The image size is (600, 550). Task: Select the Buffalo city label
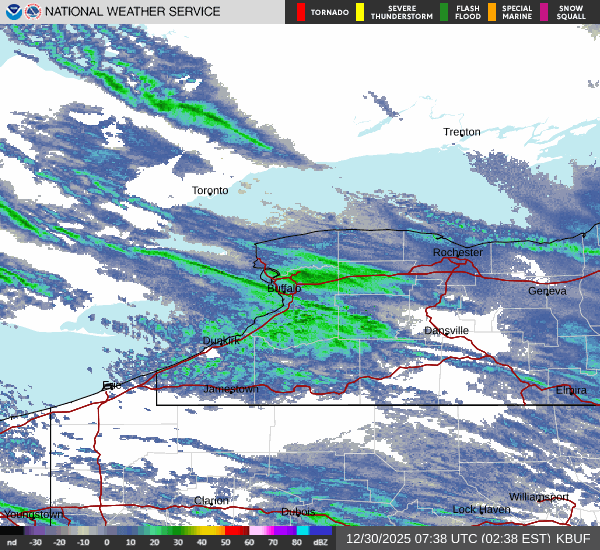[283, 289]
